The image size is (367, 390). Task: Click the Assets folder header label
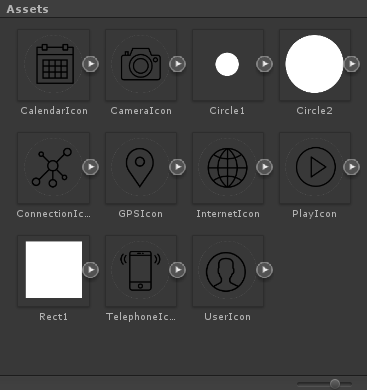tap(28, 9)
